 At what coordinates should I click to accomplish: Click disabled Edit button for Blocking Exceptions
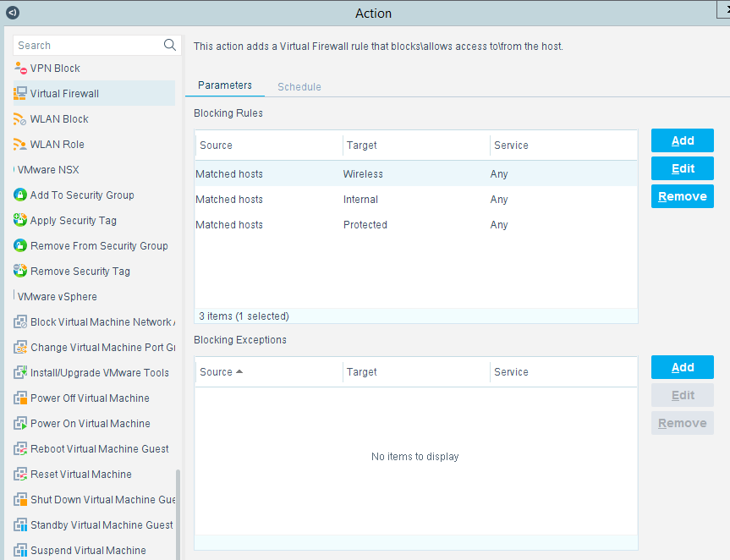pos(682,395)
